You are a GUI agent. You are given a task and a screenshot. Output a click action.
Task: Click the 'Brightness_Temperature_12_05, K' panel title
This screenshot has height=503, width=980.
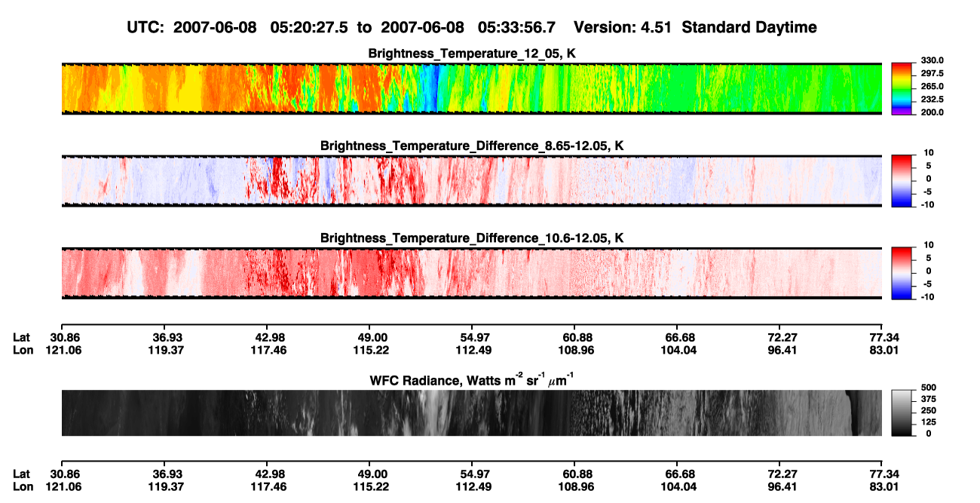coord(472,54)
